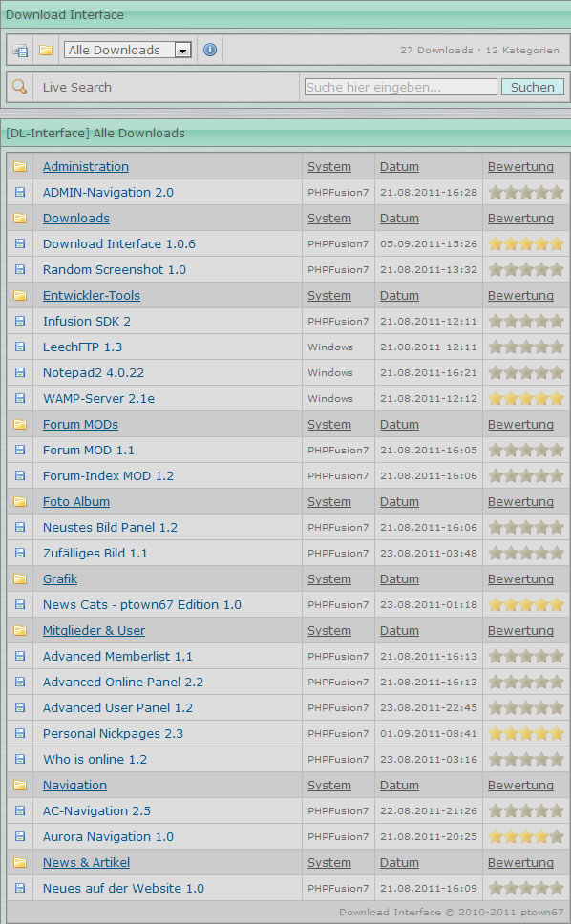Open the blue info icon
571x924 pixels.
point(210,50)
